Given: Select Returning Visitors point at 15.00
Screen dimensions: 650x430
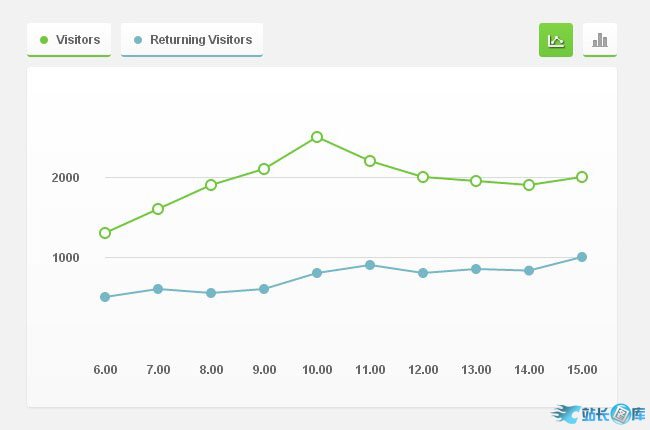Looking at the screenshot, I should pyautogui.click(x=582, y=257).
